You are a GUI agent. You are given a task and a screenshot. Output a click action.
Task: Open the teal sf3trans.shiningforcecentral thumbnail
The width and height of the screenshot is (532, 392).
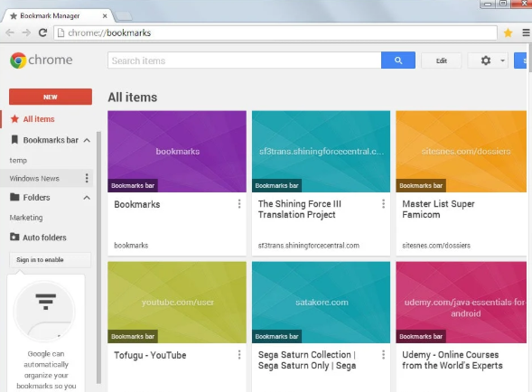(321, 152)
